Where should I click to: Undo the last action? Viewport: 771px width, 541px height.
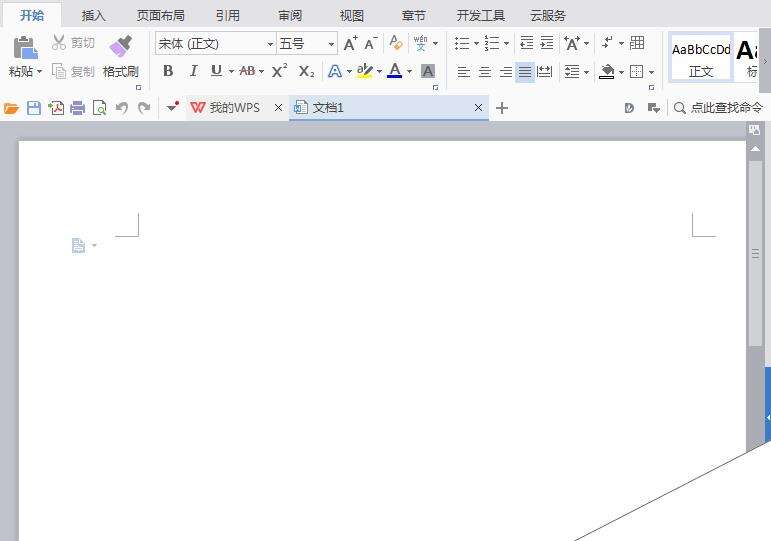pyautogui.click(x=122, y=108)
